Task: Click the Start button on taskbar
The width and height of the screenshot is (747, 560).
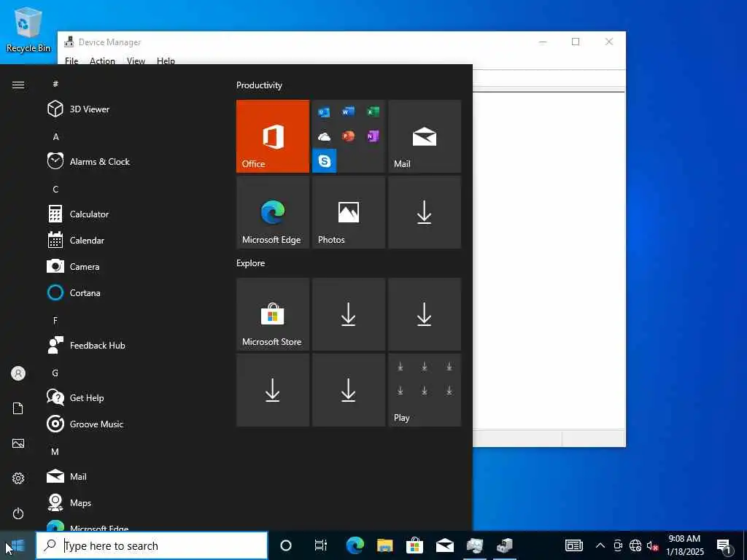Action: point(18,545)
